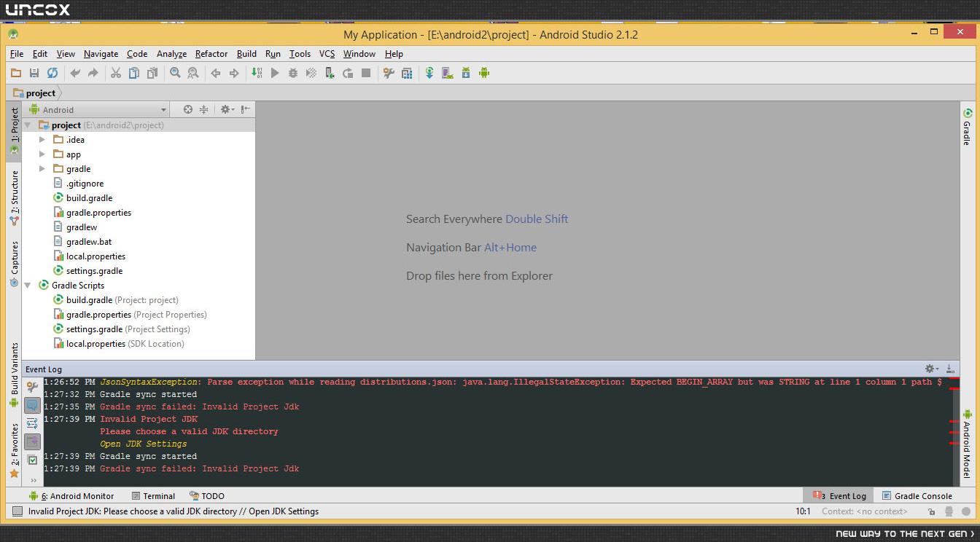Expand the app folder
The height and width of the screenshot is (542, 980).
[42, 154]
